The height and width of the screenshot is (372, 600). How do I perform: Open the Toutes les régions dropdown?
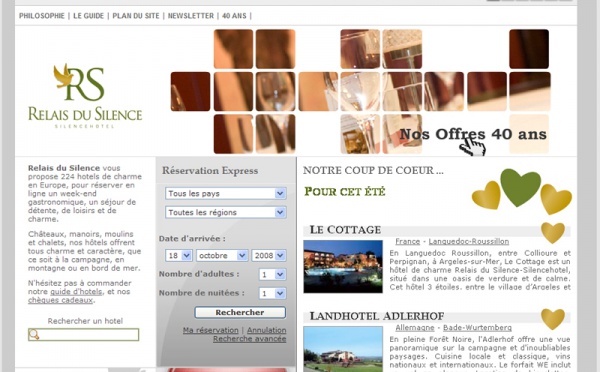coord(226,212)
